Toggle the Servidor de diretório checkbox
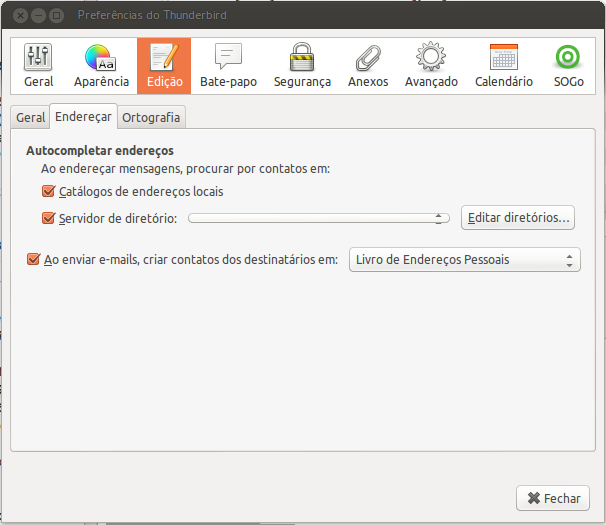Screen dimensions: 606x525 point(49,218)
